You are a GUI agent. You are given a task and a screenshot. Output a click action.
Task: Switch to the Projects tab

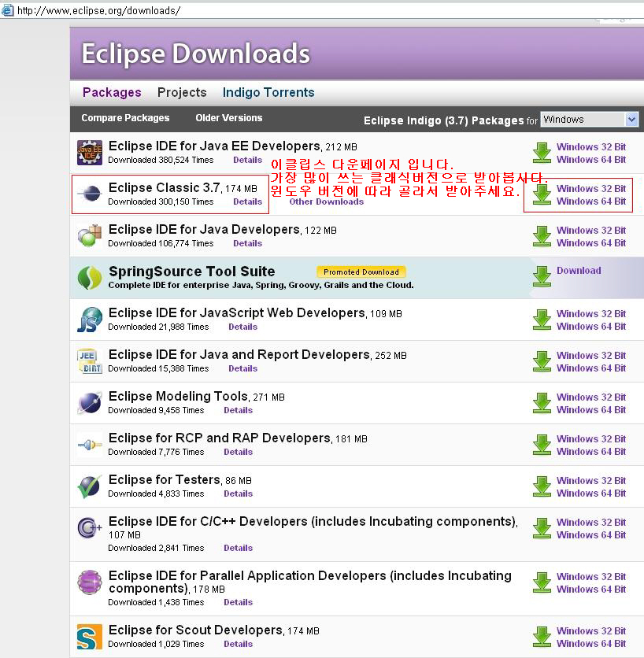[x=182, y=92]
